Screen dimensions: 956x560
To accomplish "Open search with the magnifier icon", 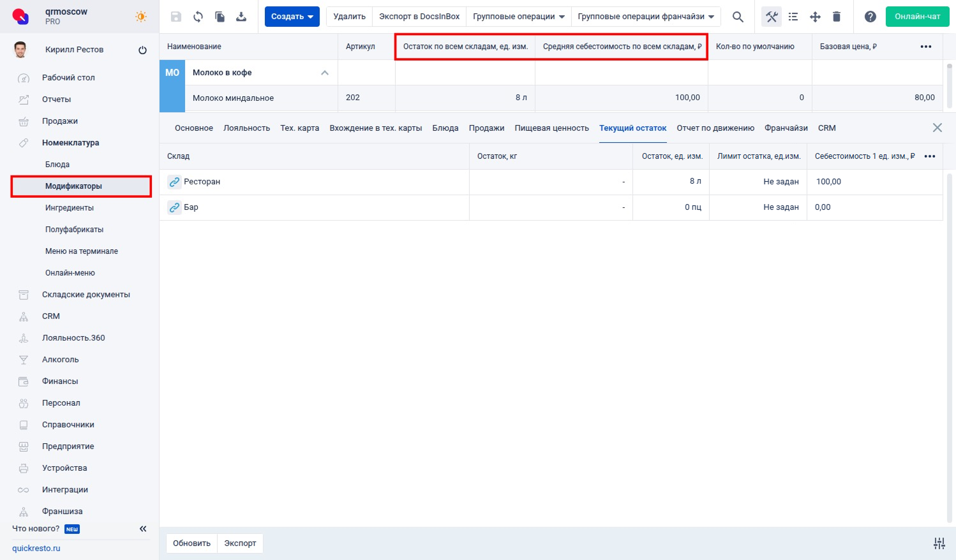I will 738,17.
